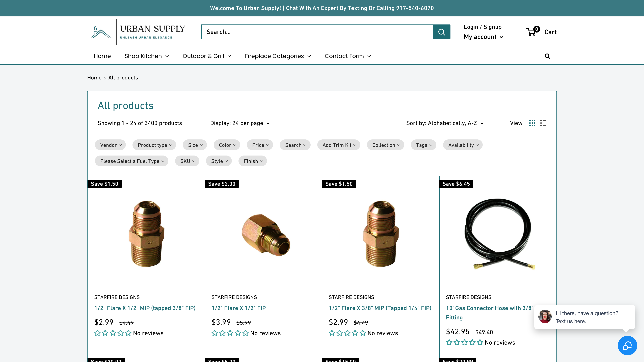Viewport: 644px width, 362px height.
Task: Open 1/2" Flare X 1/2" MIP (tapped 3/8" FIP) link
Action: [x=145, y=308]
